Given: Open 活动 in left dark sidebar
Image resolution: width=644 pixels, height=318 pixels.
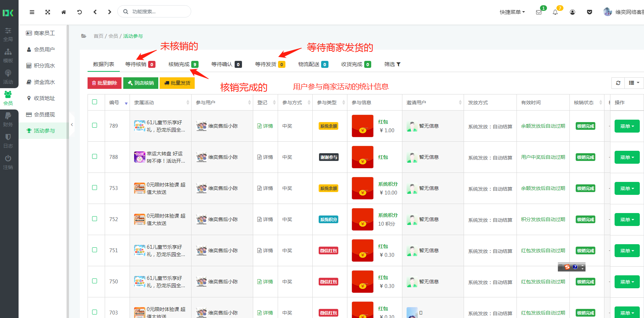Looking at the screenshot, I should point(8,77).
